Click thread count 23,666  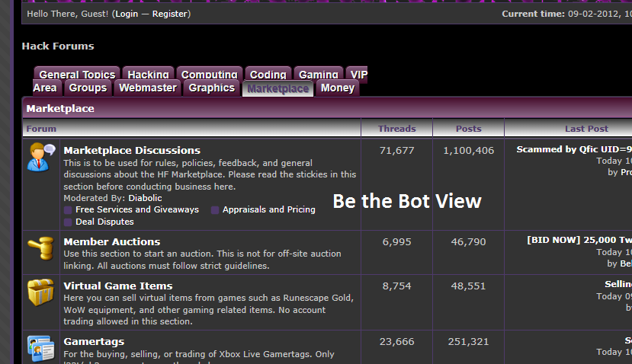coord(397,342)
